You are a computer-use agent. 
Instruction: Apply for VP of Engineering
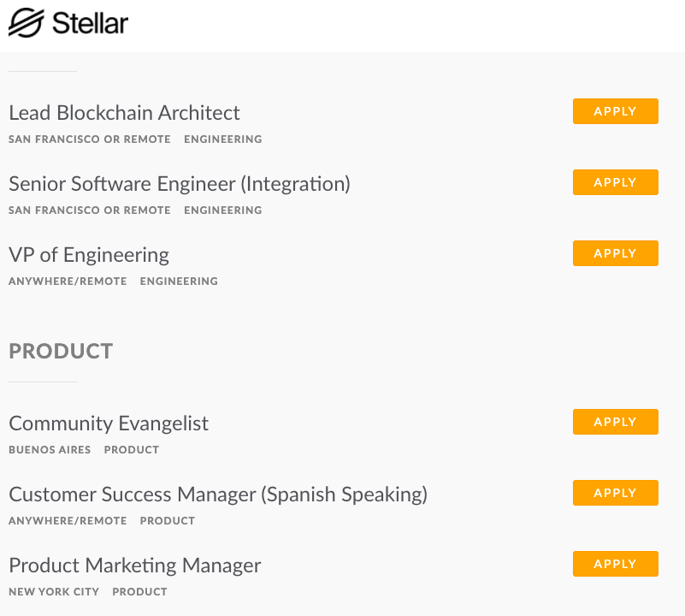[615, 253]
